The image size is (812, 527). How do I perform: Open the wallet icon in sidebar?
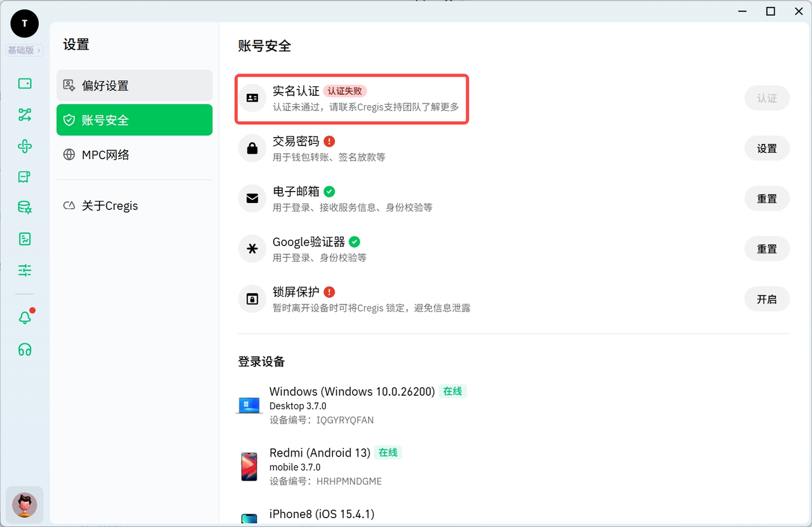(x=25, y=84)
